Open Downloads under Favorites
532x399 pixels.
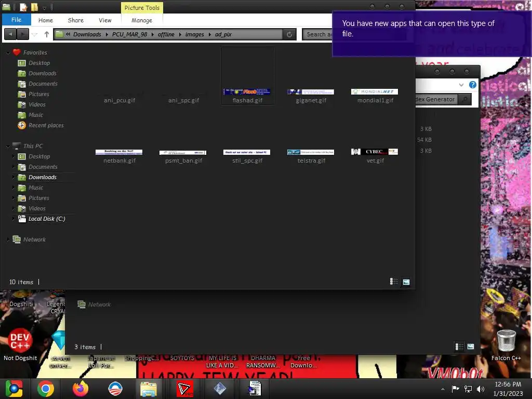click(42, 73)
